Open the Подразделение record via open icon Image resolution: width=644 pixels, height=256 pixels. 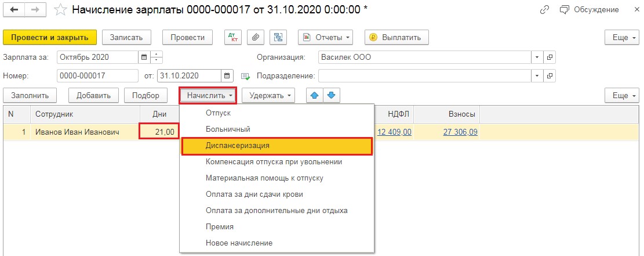(x=550, y=75)
